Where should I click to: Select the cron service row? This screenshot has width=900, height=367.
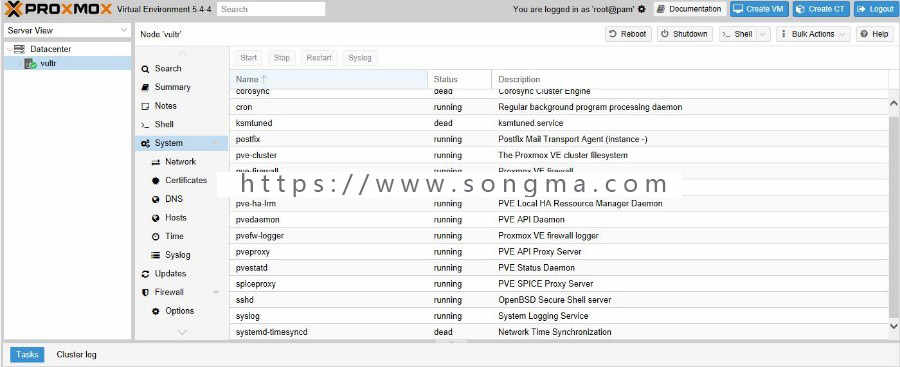[x=560, y=107]
